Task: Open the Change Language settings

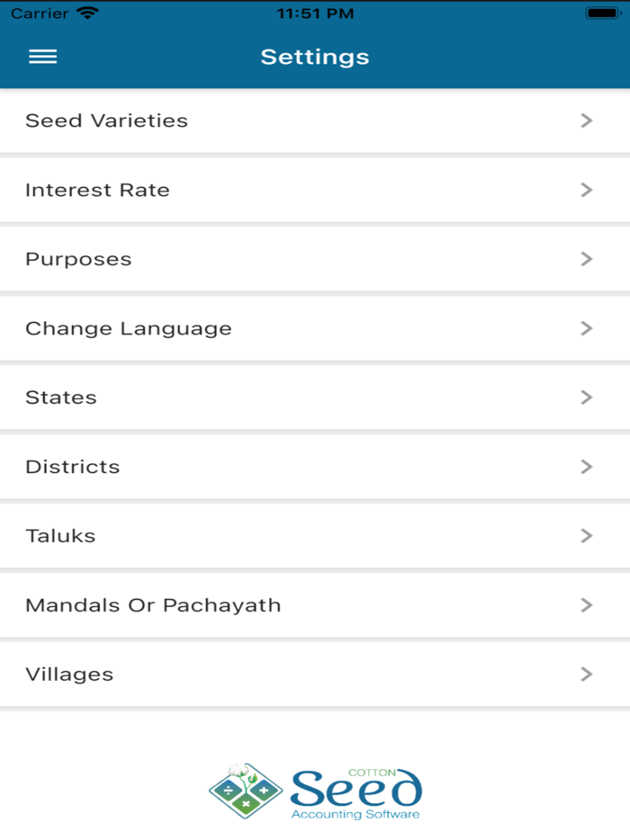Action: [x=315, y=328]
